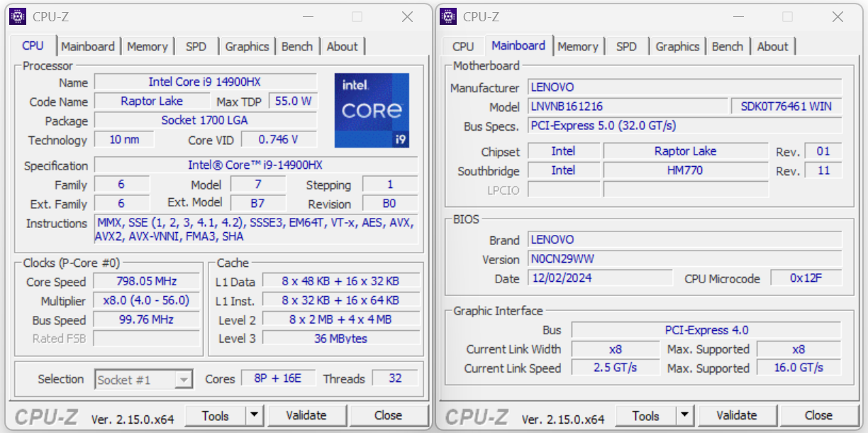Click the BIOS Version N0CN29WW

point(685,259)
